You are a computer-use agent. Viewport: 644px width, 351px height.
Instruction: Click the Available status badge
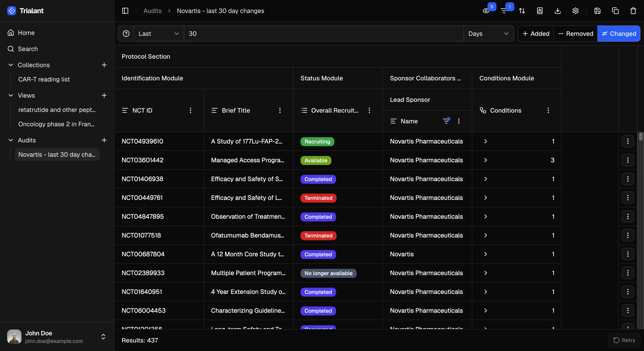tap(316, 161)
